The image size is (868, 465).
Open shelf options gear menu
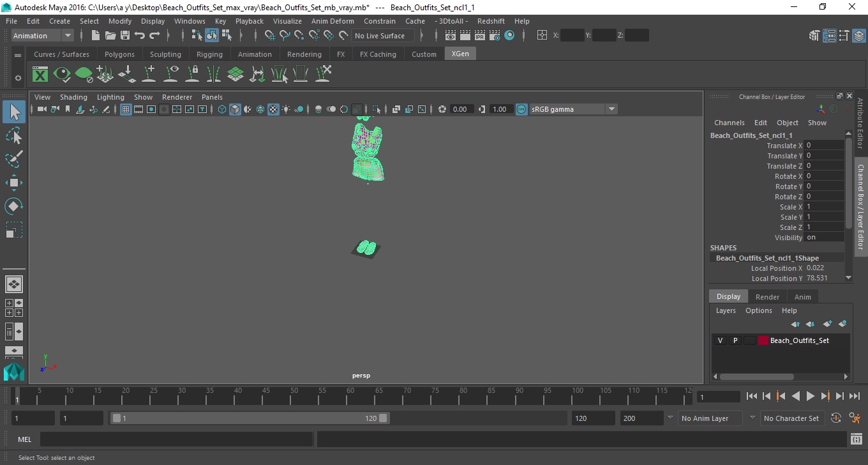(x=18, y=78)
